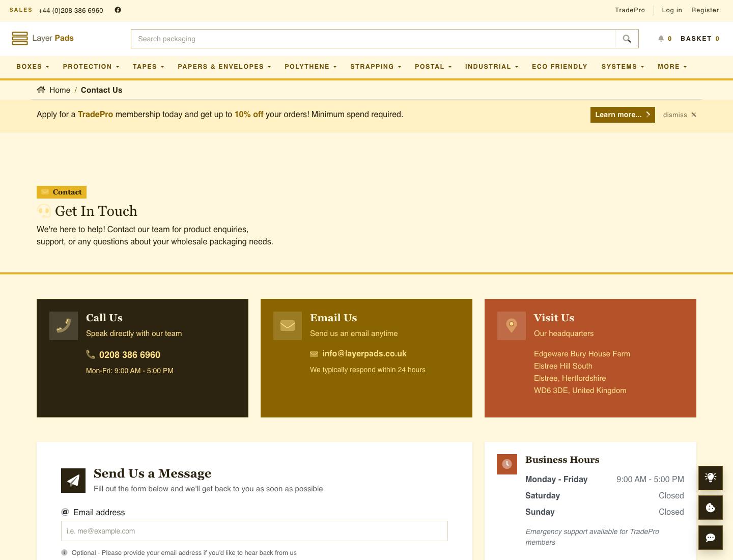Open the TradePro link in top bar
The image size is (733, 560).
pyautogui.click(x=630, y=10)
